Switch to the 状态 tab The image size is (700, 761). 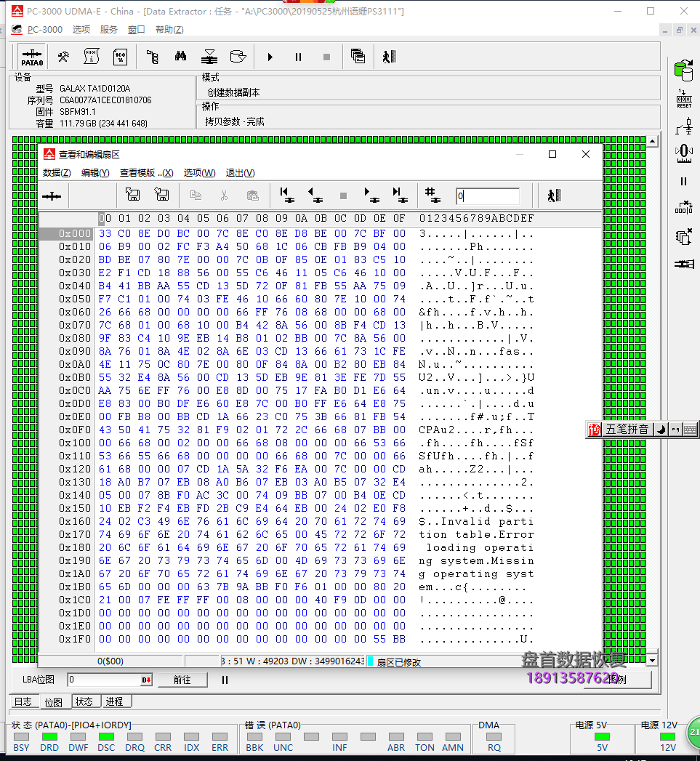[84, 701]
